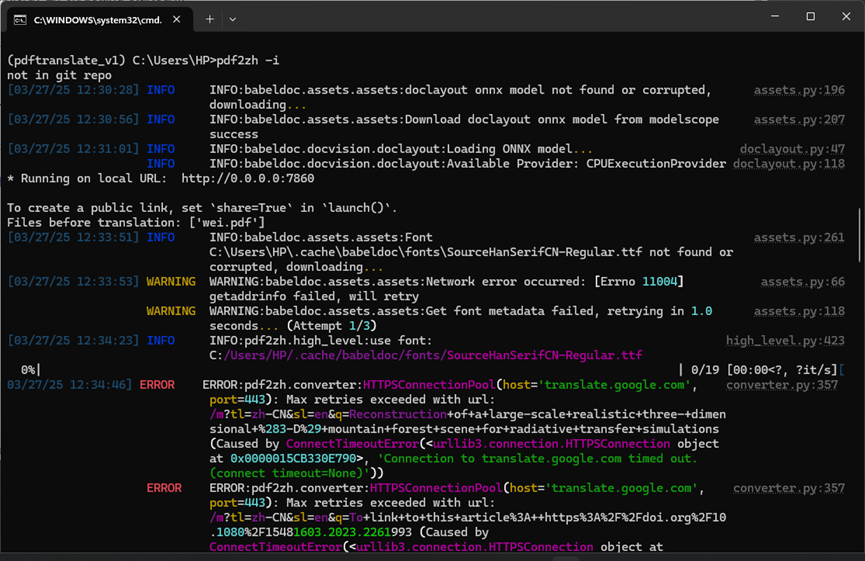Click the assets.py:207 source reference
Screen dimensions: 865x561
[799, 119]
